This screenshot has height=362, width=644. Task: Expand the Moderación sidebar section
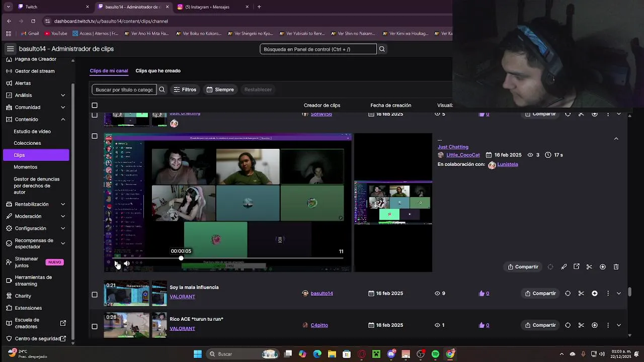(63, 216)
